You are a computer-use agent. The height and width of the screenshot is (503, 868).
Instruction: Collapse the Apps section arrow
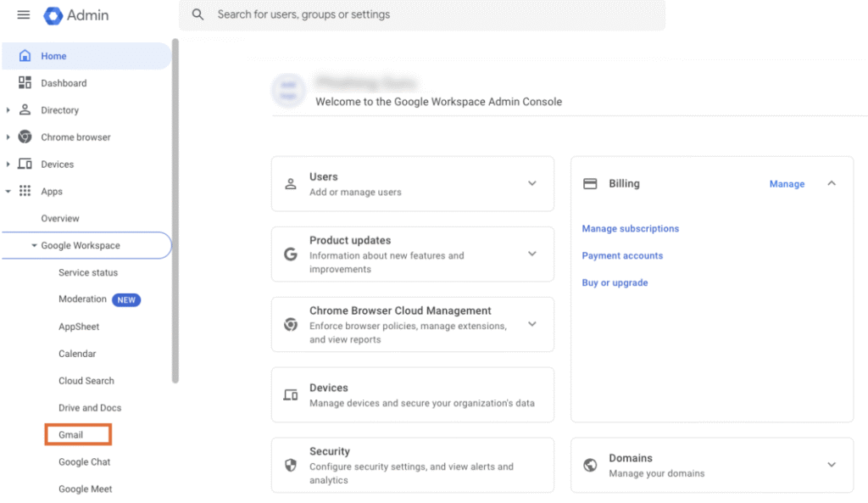[8, 192]
